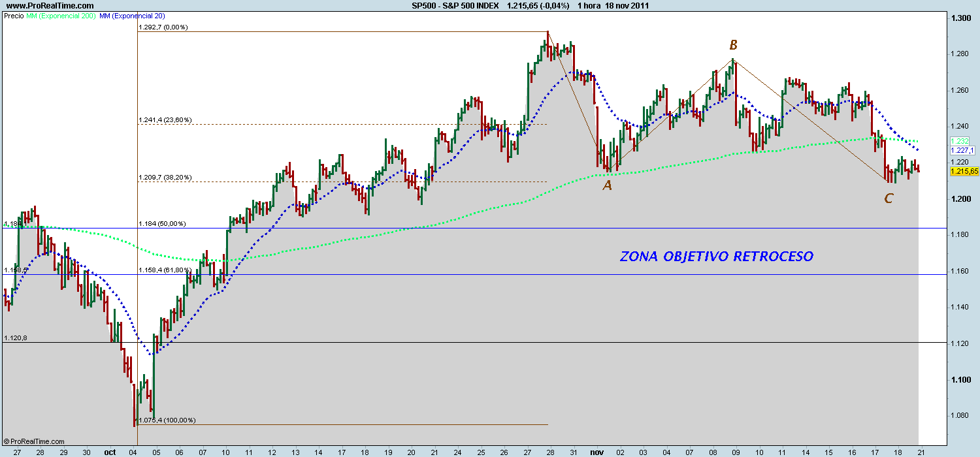Click Fibonacci label 1.292,7 (0,00%)
This screenshot has height=457, width=980.
tap(163, 27)
